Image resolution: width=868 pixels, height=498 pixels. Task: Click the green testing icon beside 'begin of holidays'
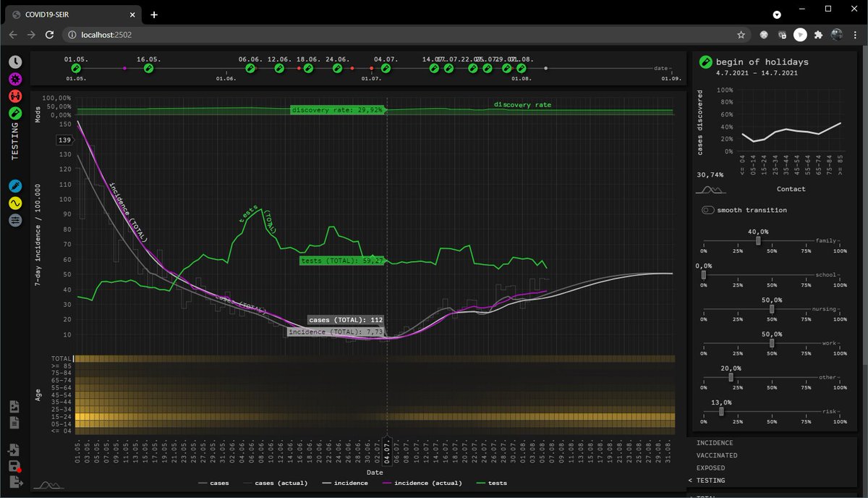click(x=705, y=62)
